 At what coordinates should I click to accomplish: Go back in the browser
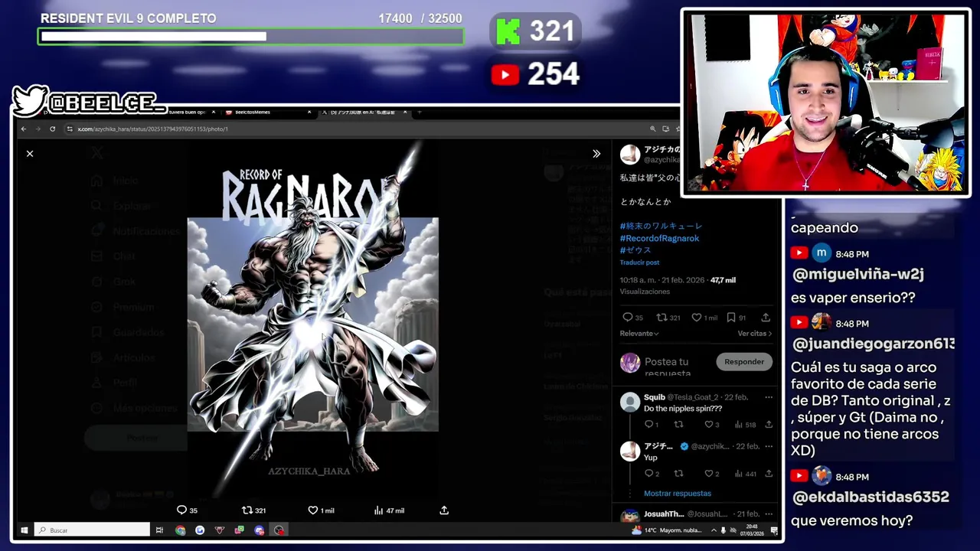[x=24, y=129]
